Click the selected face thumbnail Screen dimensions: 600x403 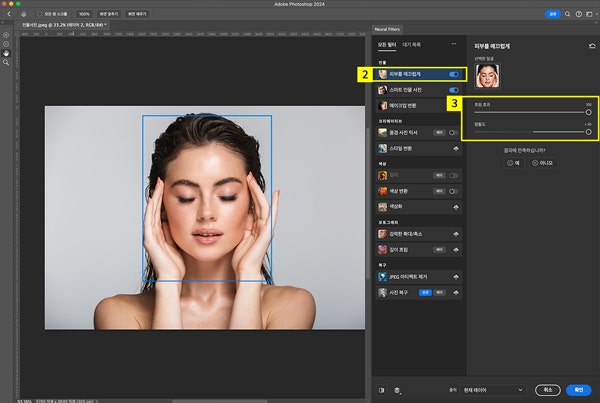click(x=487, y=76)
